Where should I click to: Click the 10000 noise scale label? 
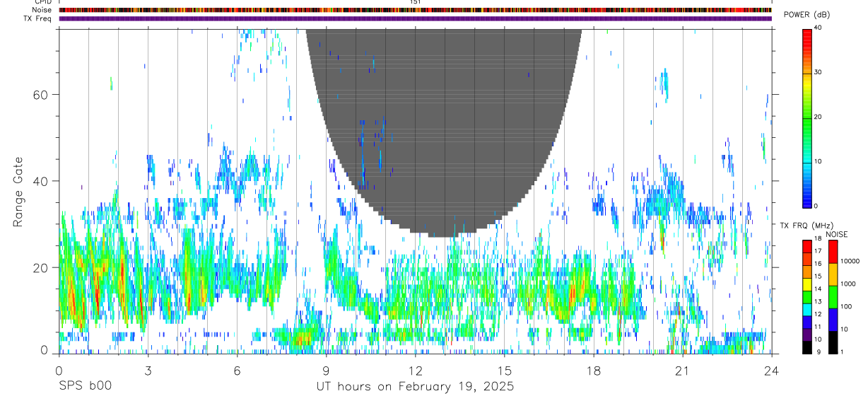(x=850, y=261)
